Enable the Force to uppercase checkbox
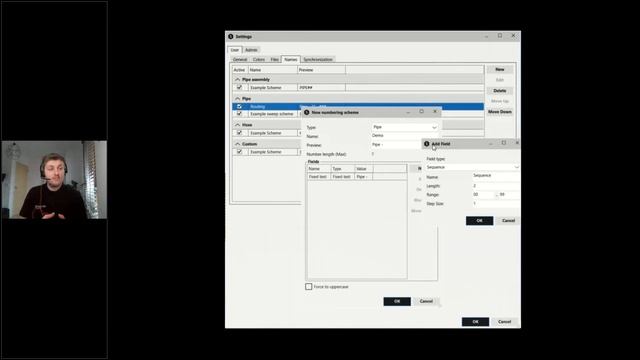 309,287
